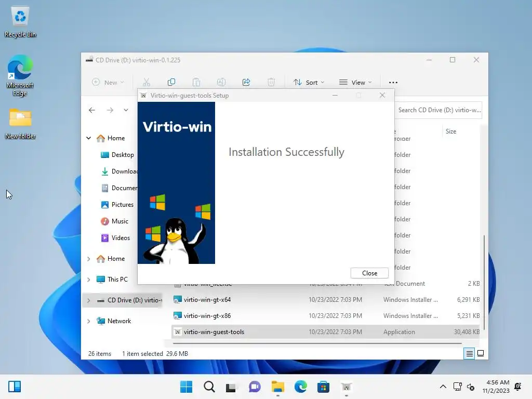532x399 pixels.
Task: Click the muted volume icon in system tray
Action: [471, 387]
